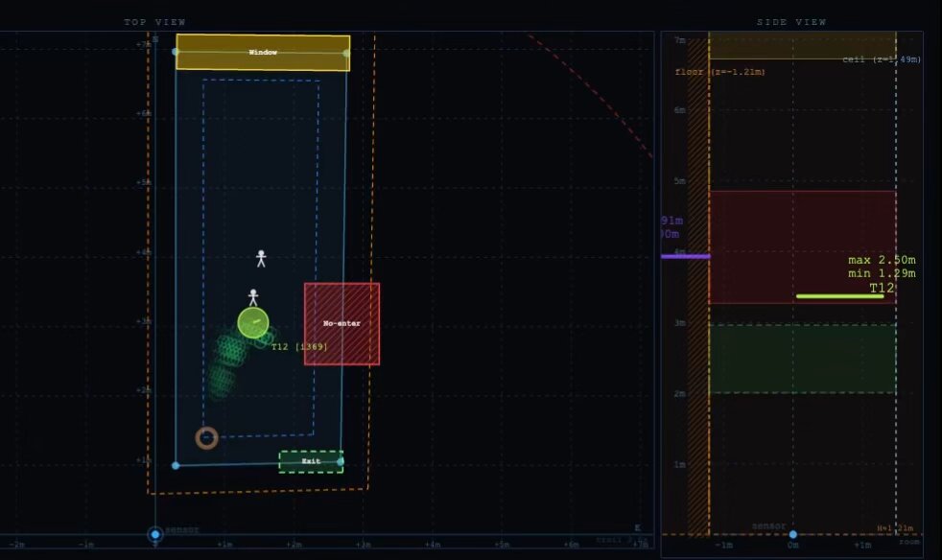This screenshot has height=560, width=942.
Task: Click the green trail of past T12 positions
Action: 231,361
